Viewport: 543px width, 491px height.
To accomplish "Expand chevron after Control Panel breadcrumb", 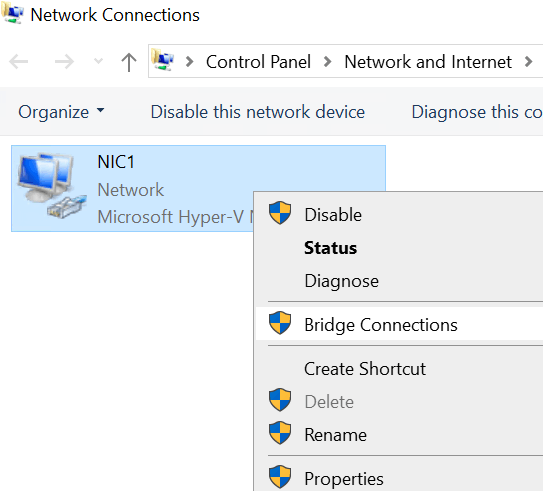I will (x=327, y=62).
